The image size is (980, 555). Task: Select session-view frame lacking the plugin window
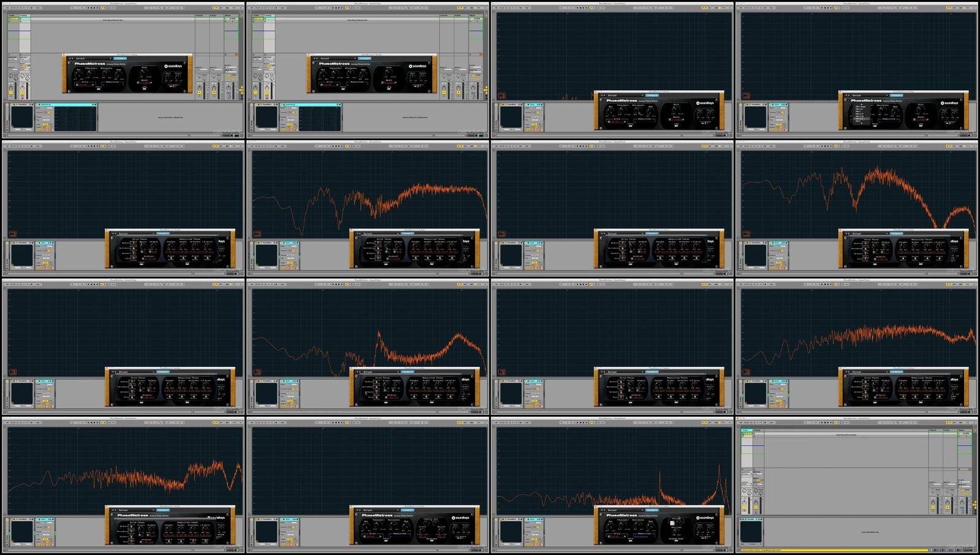857,485
